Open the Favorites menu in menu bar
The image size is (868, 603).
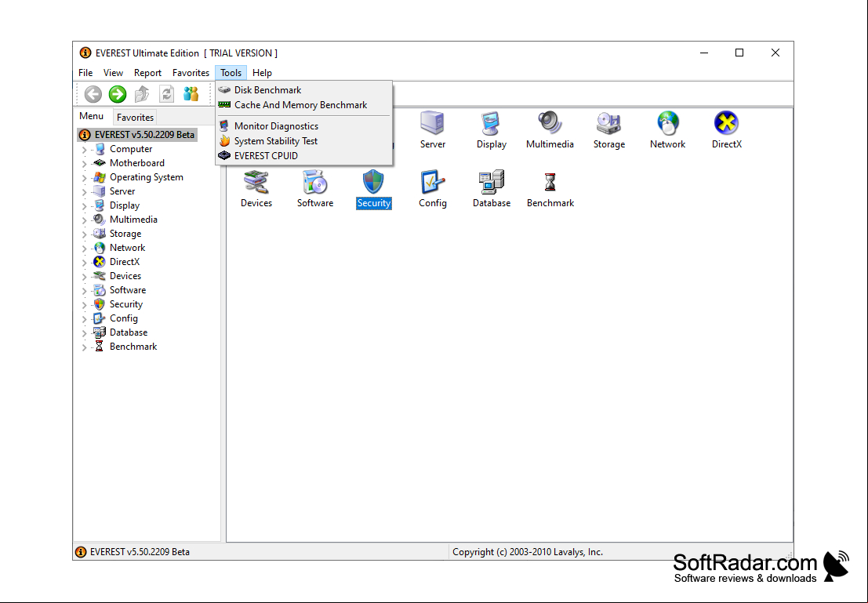click(191, 73)
